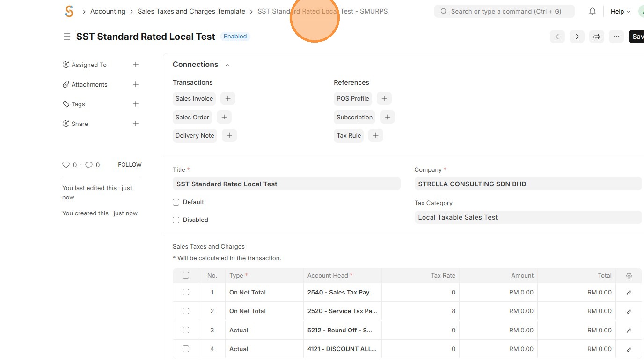Click the notification bell icon
The width and height of the screenshot is (644, 360).
(x=593, y=11)
